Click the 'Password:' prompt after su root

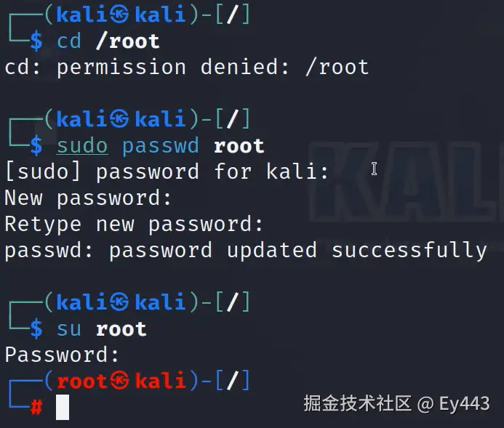(x=62, y=355)
